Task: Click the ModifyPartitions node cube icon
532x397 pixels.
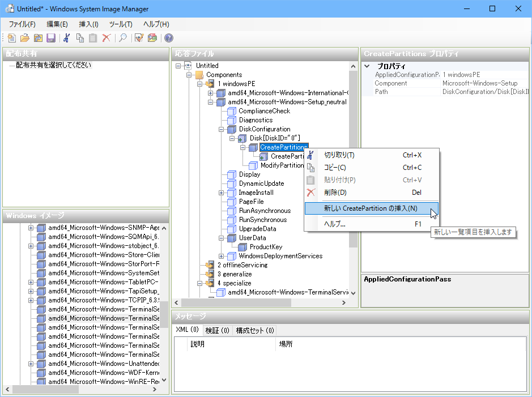Action: pos(253,165)
